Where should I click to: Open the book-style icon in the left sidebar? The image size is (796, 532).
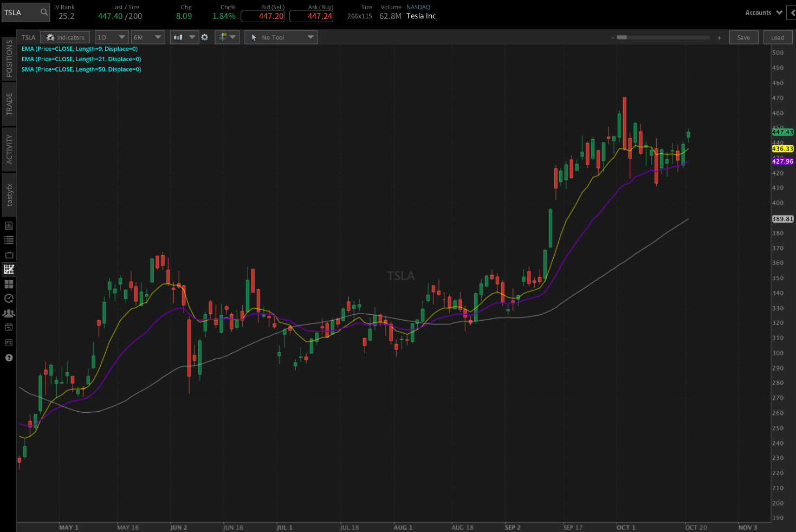tap(9, 226)
